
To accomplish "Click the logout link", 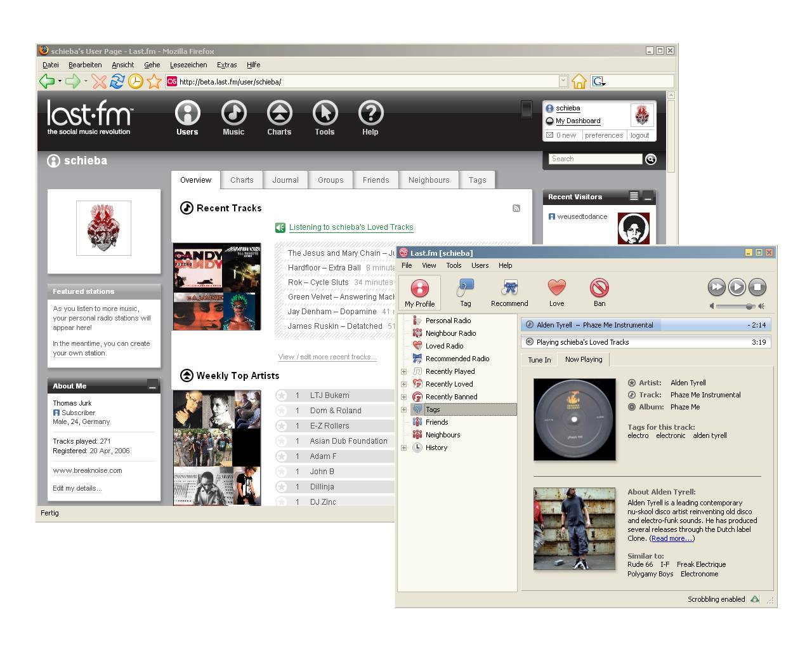I will tap(639, 135).
